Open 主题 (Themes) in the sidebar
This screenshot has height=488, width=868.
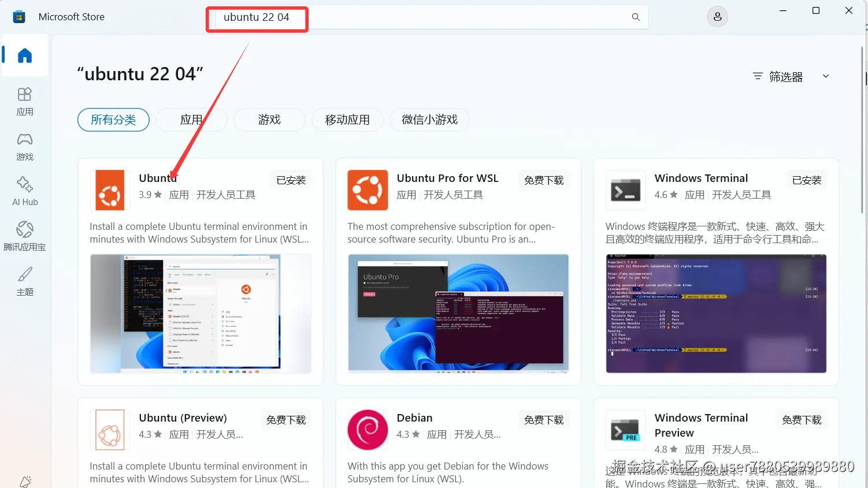(x=25, y=282)
